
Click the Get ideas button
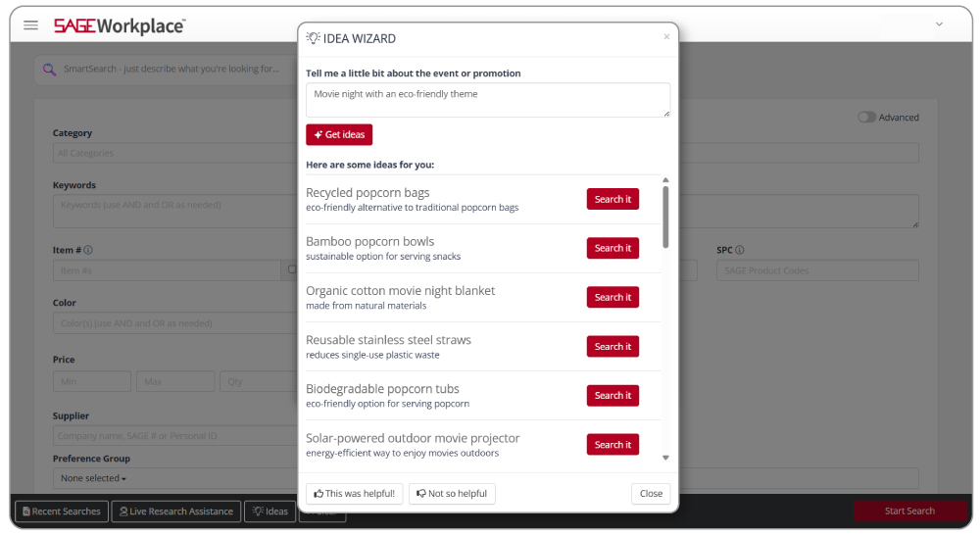(339, 134)
